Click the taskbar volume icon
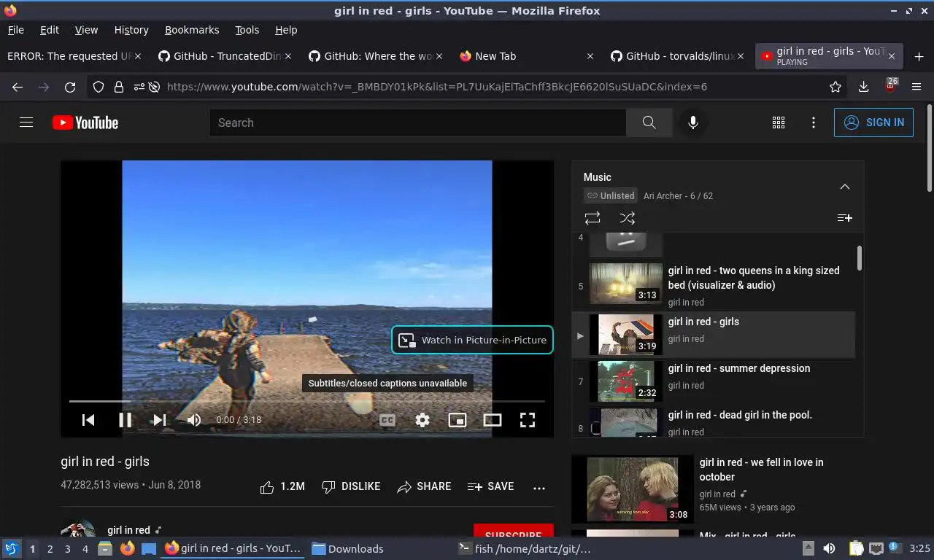Screen dimensions: 934x560 tap(830, 548)
